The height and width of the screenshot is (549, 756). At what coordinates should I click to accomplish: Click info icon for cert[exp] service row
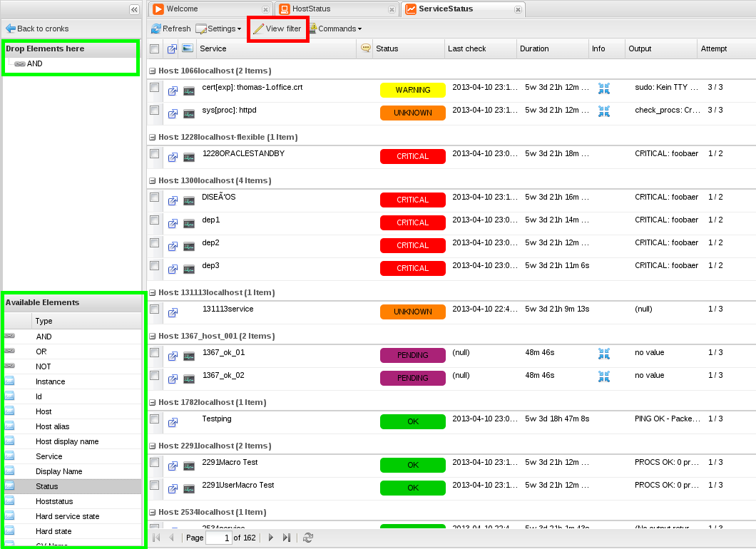point(603,88)
